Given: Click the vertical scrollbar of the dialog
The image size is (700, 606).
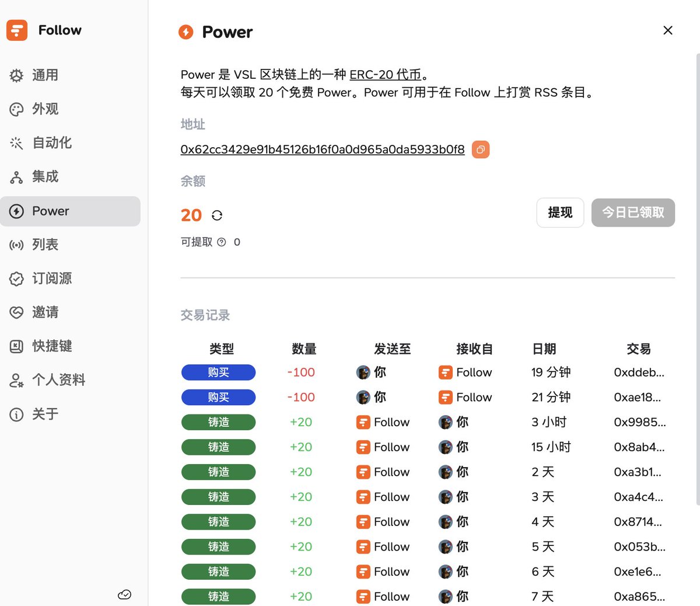Looking at the screenshot, I should [x=698, y=279].
